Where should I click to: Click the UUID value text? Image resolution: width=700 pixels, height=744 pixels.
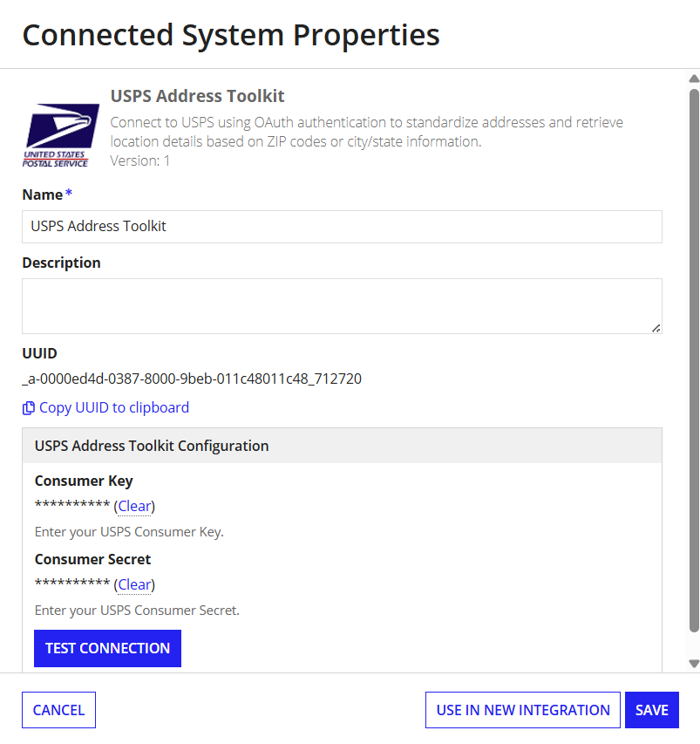pyautogui.click(x=192, y=379)
